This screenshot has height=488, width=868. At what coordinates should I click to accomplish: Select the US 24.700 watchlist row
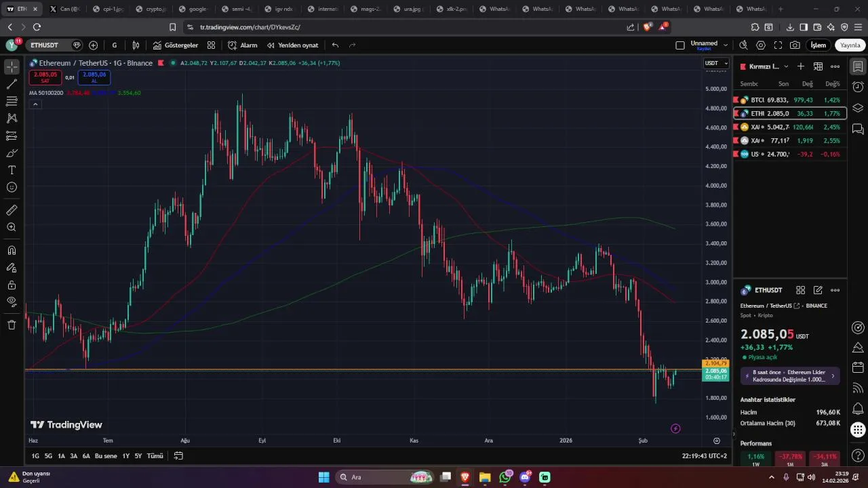[x=790, y=154]
